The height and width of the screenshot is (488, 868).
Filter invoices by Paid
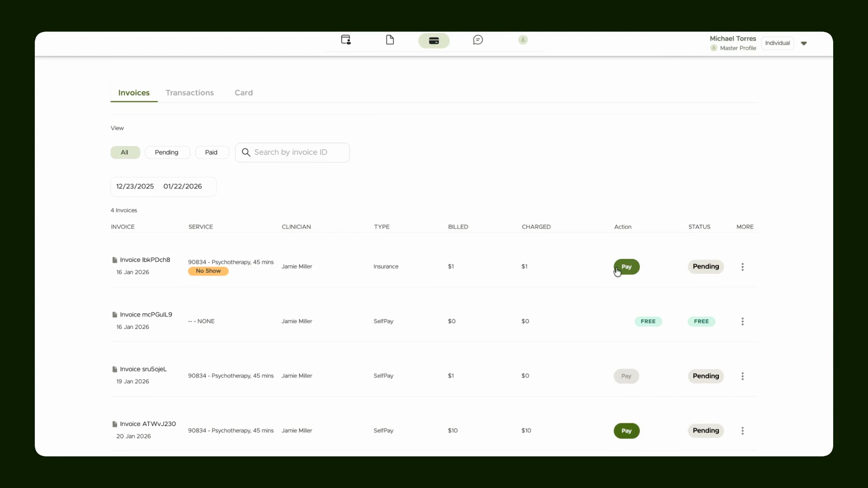[212, 152]
